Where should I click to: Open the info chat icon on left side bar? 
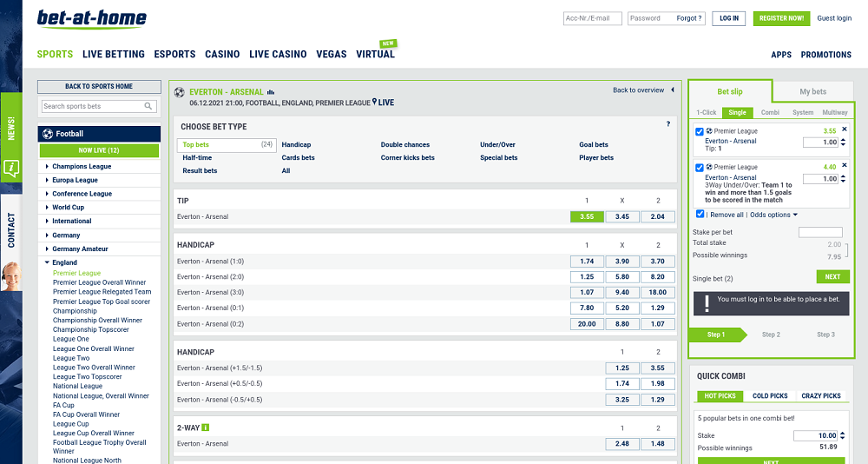click(x=11, y=169)
